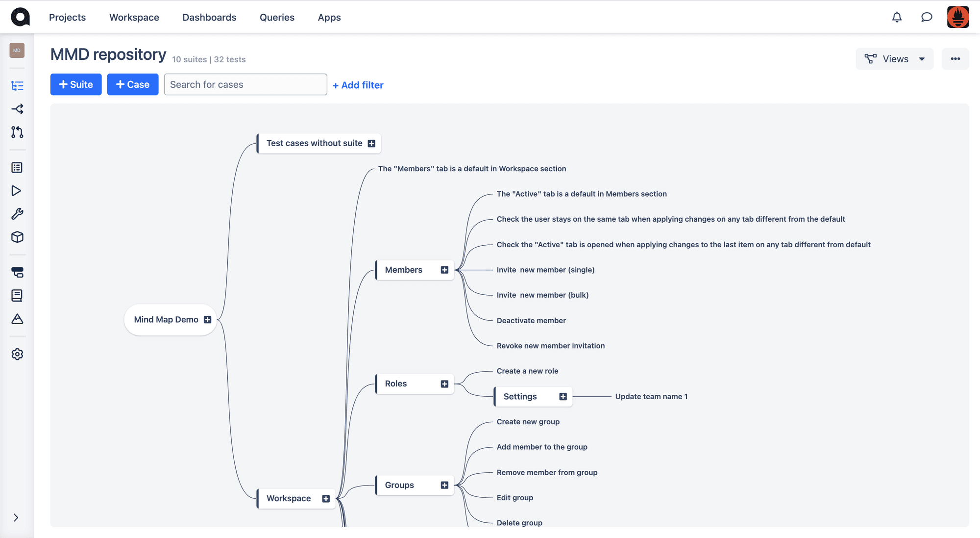The width and height of the screenshot is (980, 538).
Task: Open the requirements document icon
Action: coord(17,295)
